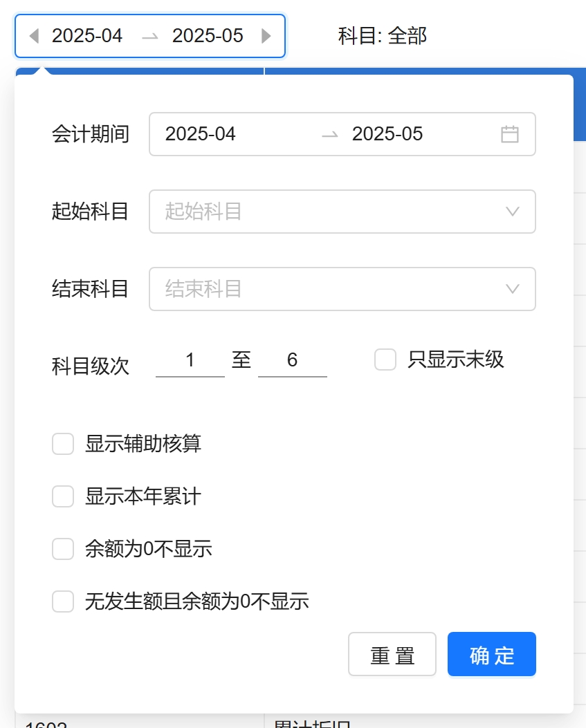
Task: Click the next period right arrow
Action: coord(266,36)
